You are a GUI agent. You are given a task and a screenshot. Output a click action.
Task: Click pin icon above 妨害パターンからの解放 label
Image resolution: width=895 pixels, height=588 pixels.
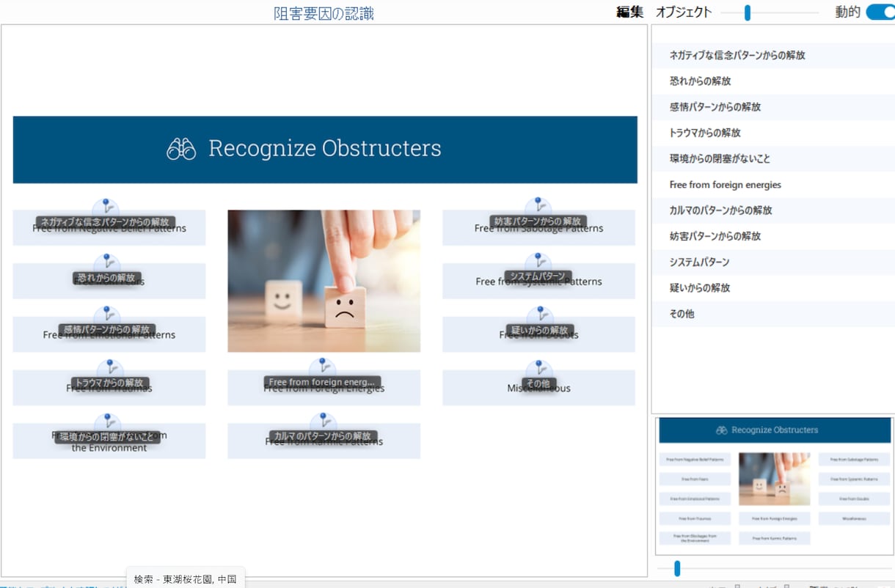pos(538,207)
